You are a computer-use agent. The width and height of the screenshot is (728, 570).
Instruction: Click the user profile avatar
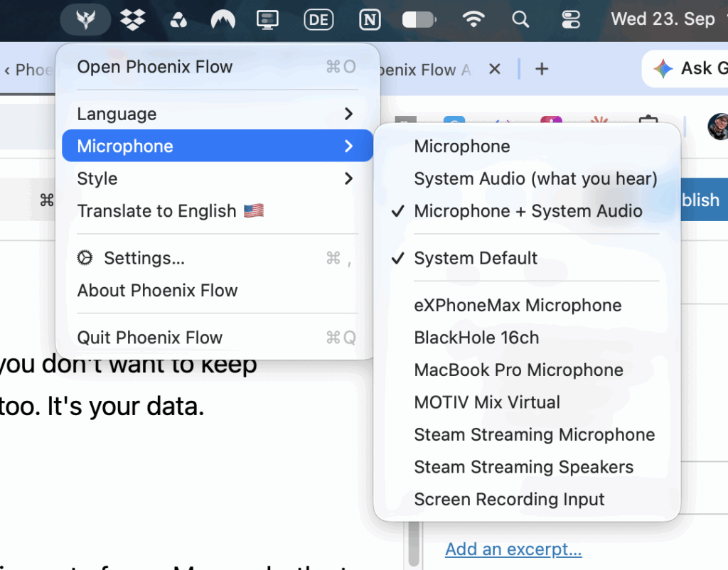pos(718,126)
